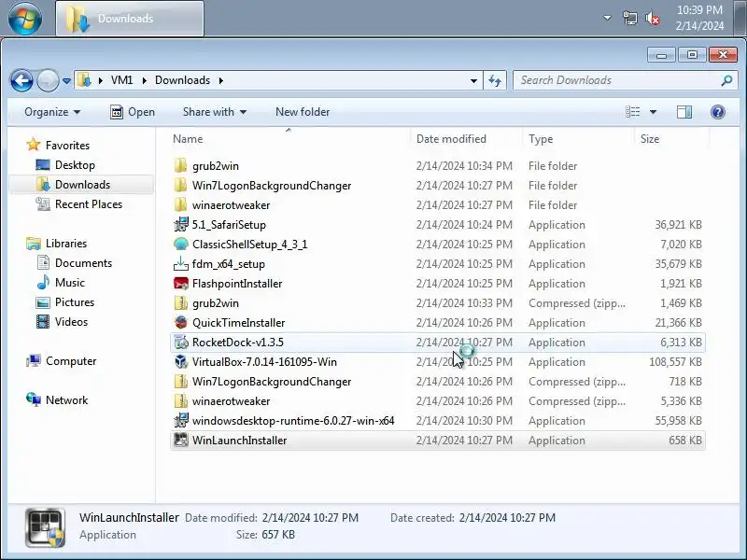Select the Win7LogonBackgroundChanger folder icon
Screen dimensions: 747x560
click(180, 185)
